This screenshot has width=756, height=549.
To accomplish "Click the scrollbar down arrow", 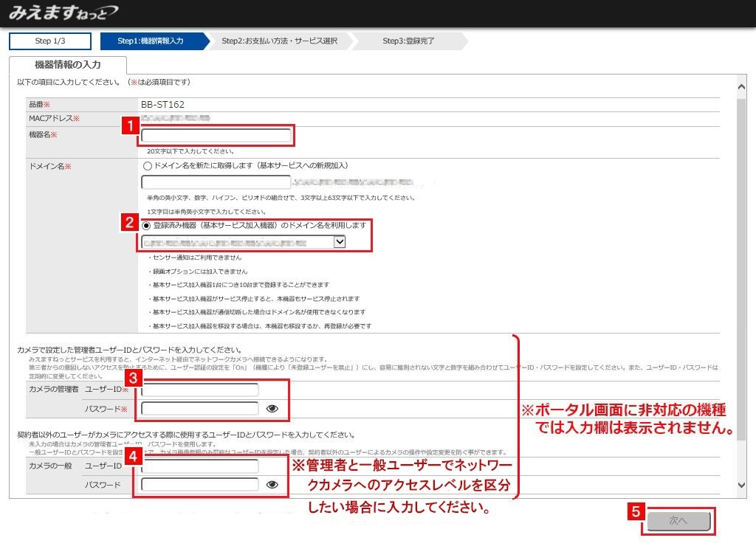I will pos(742,485).
